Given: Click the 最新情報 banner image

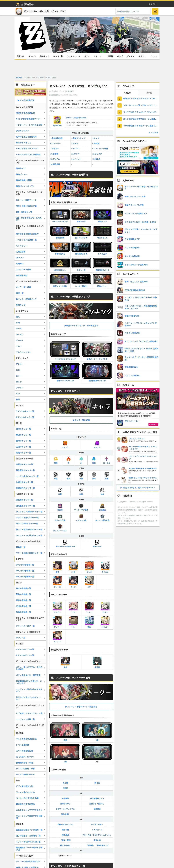Looking at the screenshot, I should coord(81,189).
